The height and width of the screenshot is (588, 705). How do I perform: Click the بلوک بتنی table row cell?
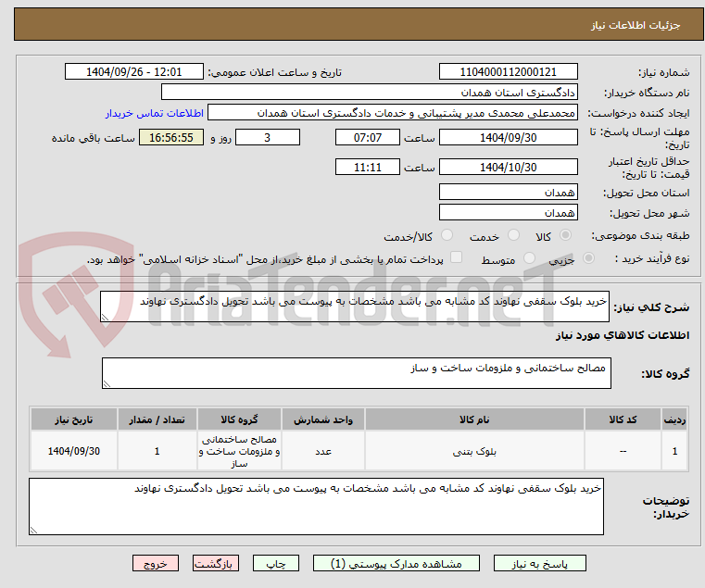pyautogui.click(x=474, y=451)
